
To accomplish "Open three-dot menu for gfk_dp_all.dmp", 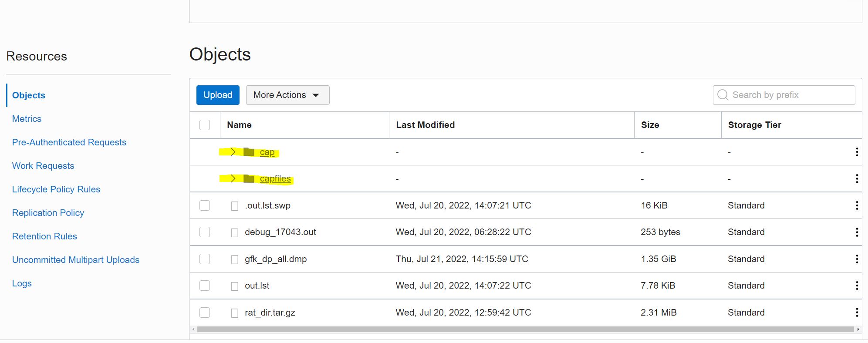I will [857, 259].
